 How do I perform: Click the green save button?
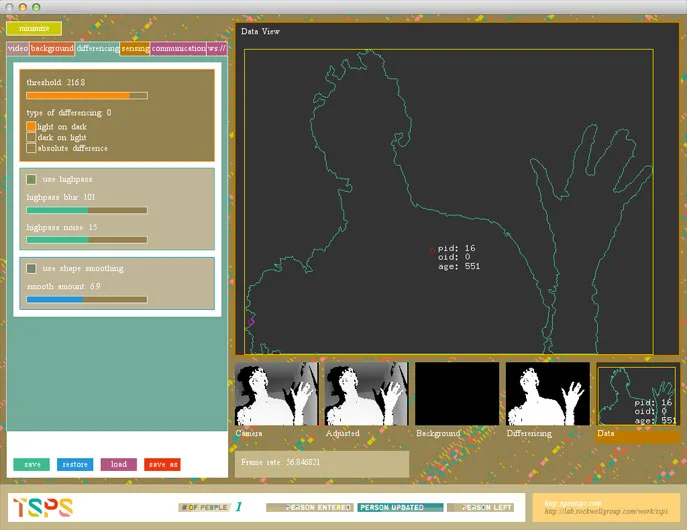click(x=32, y=464)
